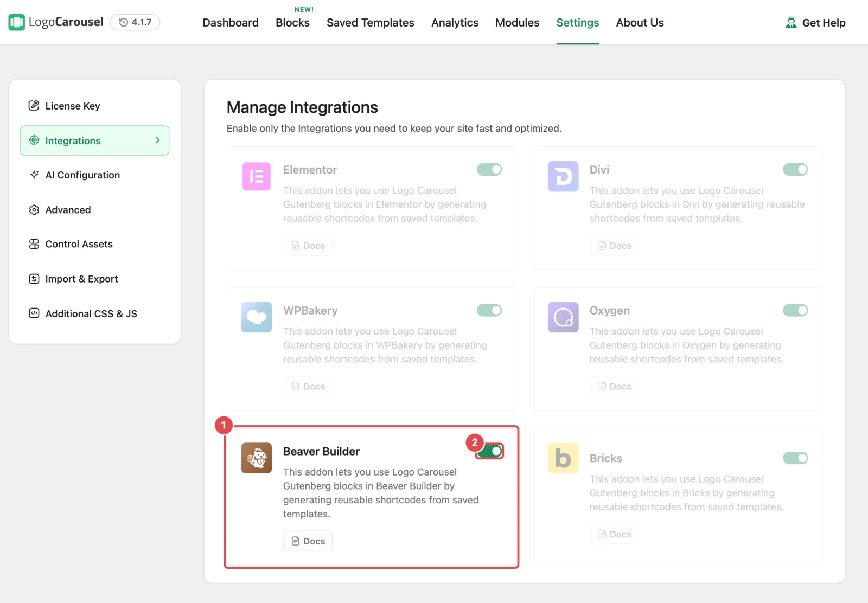Click the version history icon beside 4.1.7
The width and height of the screenshot is (868, 603).
[123, 22]
